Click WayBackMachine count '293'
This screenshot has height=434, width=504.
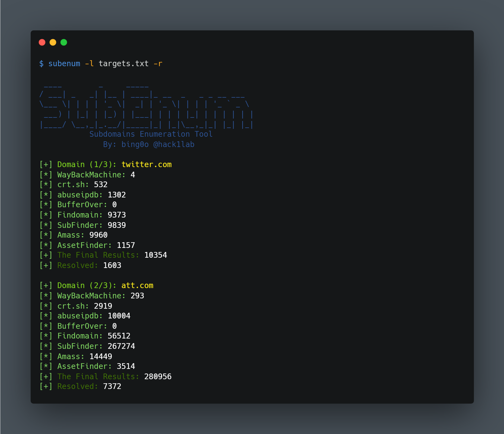click(137, 296)
